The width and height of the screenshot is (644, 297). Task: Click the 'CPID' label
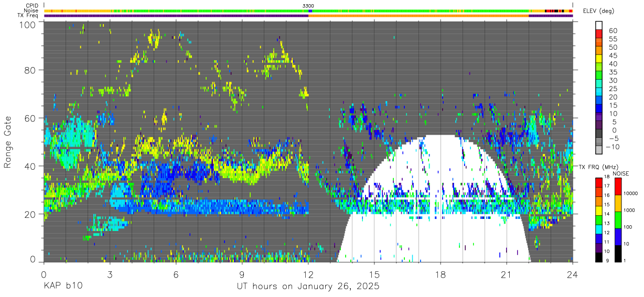tap(33, 5)
